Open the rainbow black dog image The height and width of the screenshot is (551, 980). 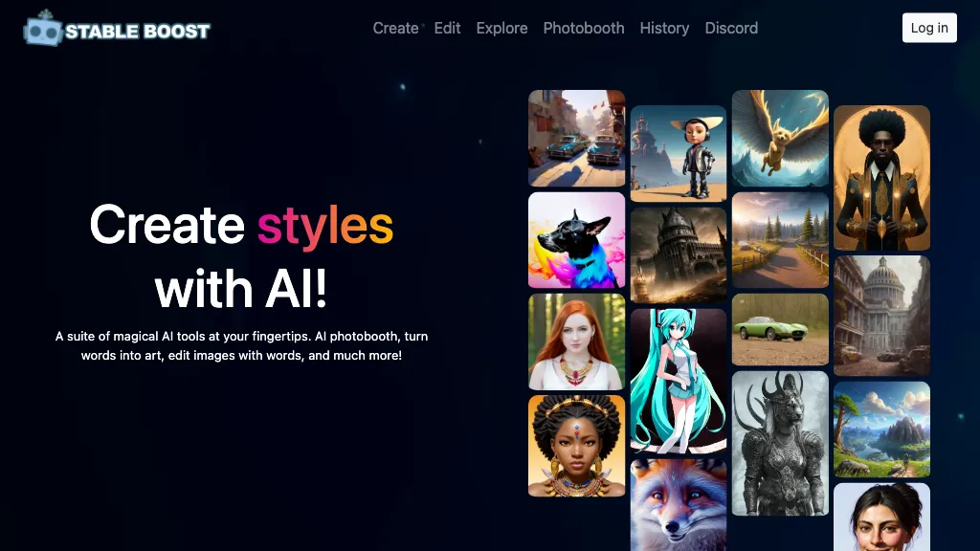click(x=576, y=240)
